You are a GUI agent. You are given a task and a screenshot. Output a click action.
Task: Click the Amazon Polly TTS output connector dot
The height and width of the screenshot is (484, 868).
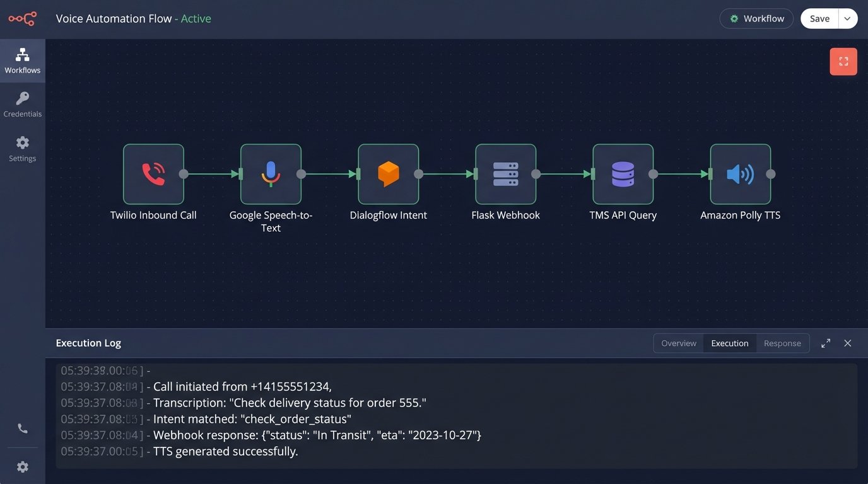[x=771, y=174]
